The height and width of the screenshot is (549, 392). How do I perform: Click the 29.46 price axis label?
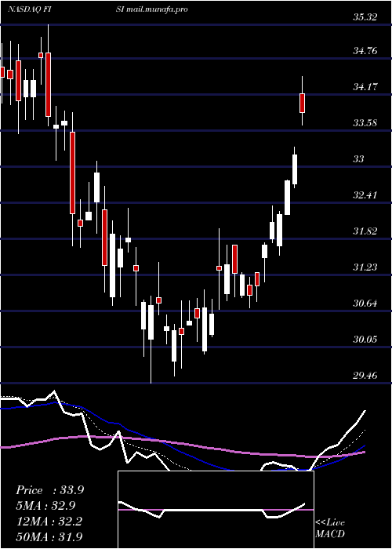coord(365,376)
